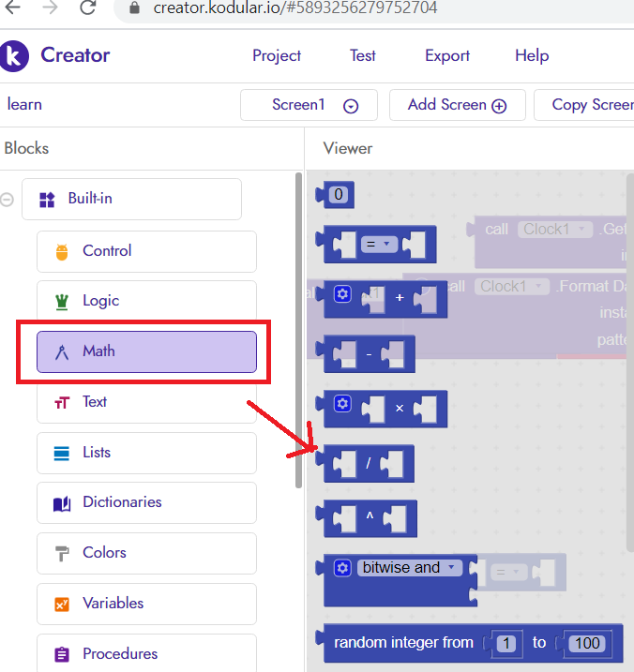Screen dimensions: 634x672
Task: Click the power ^ block
Action: coord(367,518)
